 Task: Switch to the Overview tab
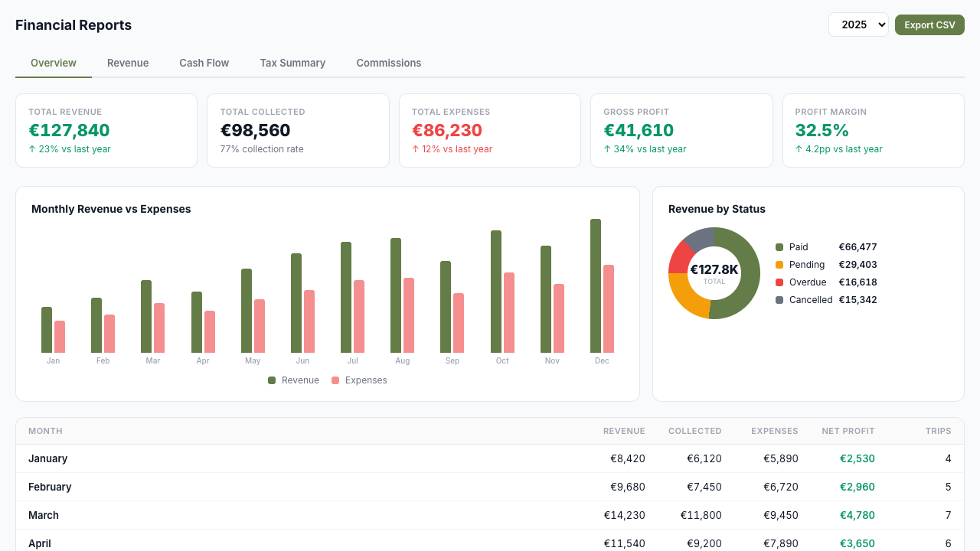[x=54, y=63]
